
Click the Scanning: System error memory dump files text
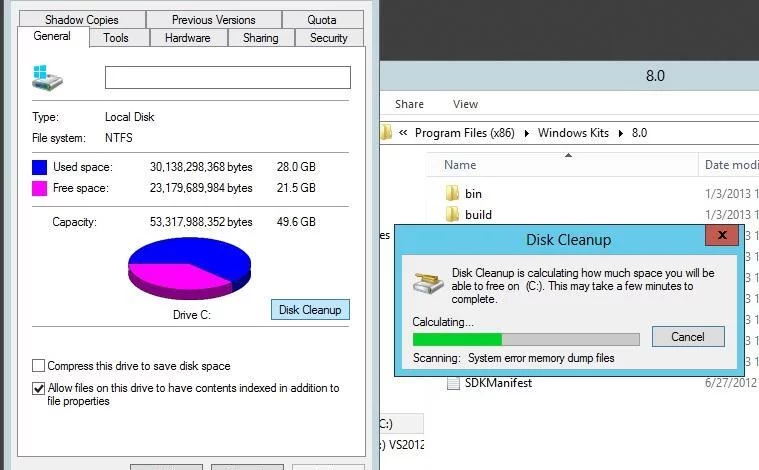[x=514, y=358]
